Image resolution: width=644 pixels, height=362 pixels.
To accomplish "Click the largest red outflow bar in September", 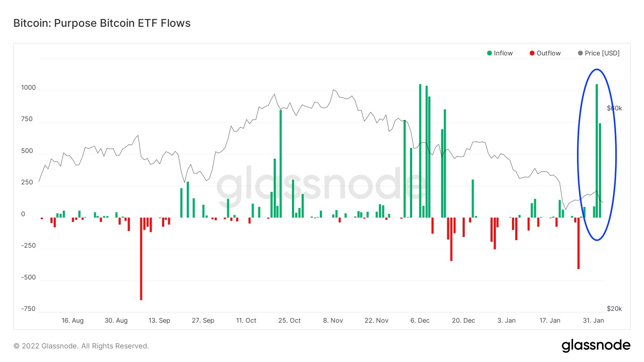I will (141, 259).
